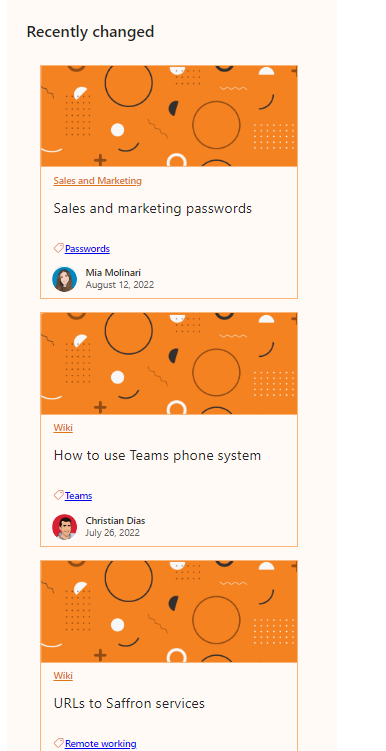Open the Passwords tag link

click(x=87, y=249)
